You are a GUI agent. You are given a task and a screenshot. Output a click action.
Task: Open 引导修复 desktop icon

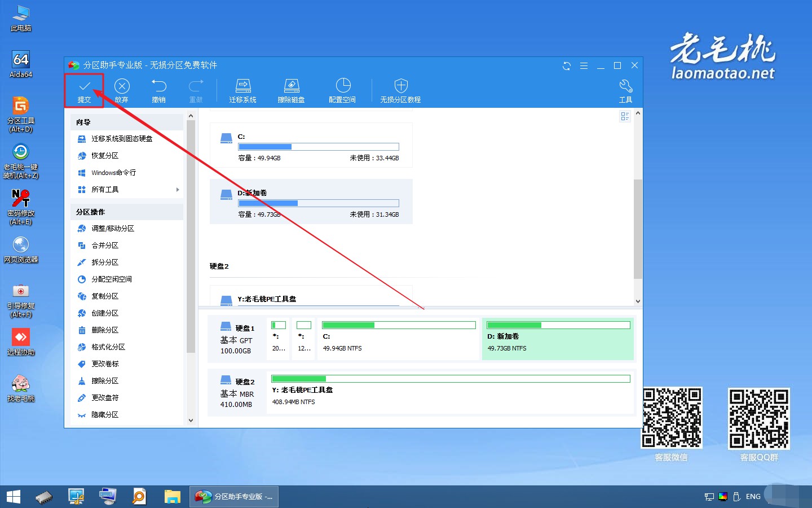21,300
